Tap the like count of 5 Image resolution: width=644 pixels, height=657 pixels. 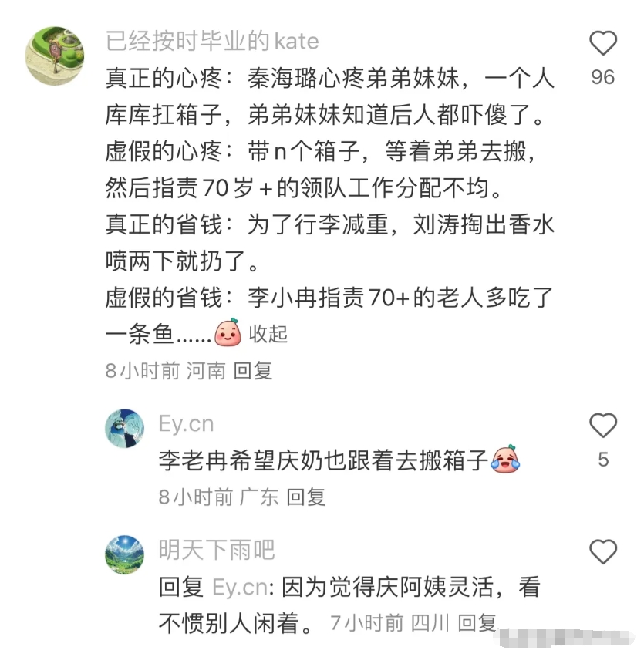(x=603, y=460)
